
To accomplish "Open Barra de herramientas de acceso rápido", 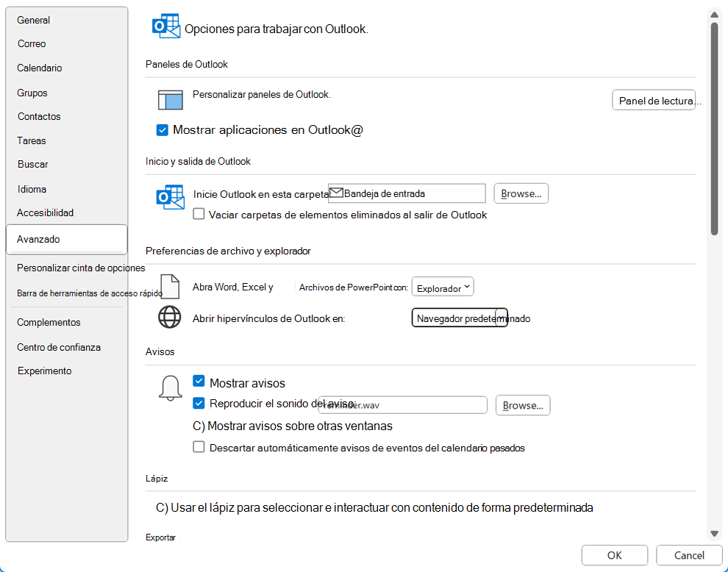I will (90, 293).
